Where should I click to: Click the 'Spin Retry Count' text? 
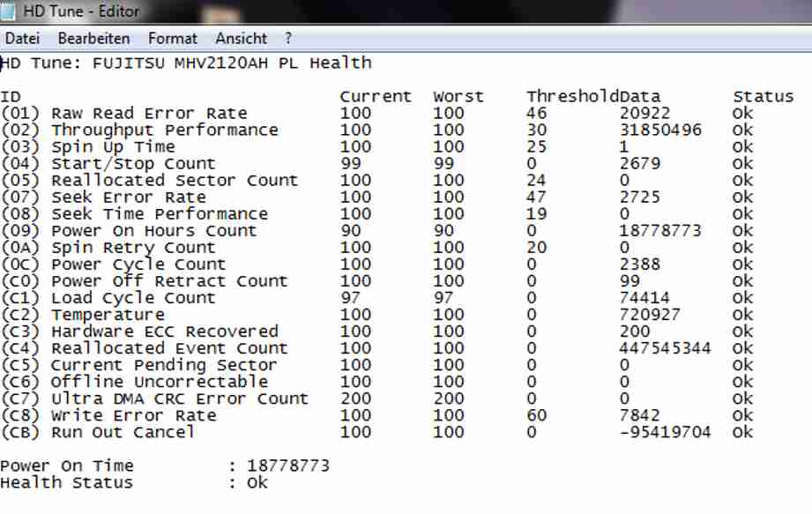[133, 248]
